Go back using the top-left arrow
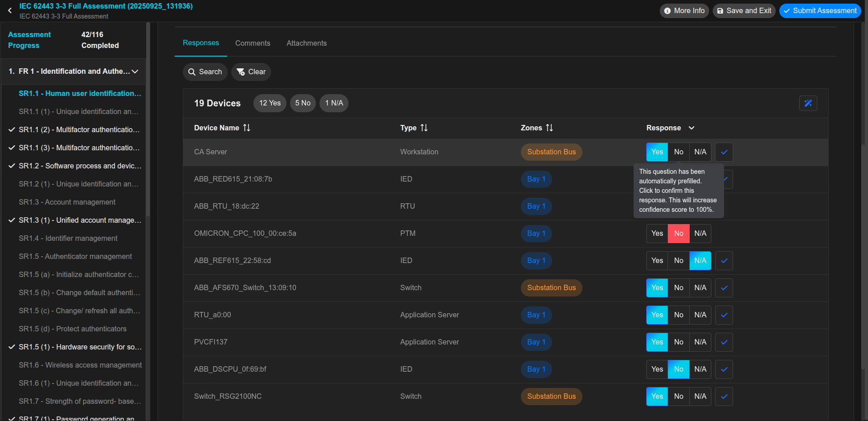The image size is (868, 421). pyautogui.click(x=10, y=10)
